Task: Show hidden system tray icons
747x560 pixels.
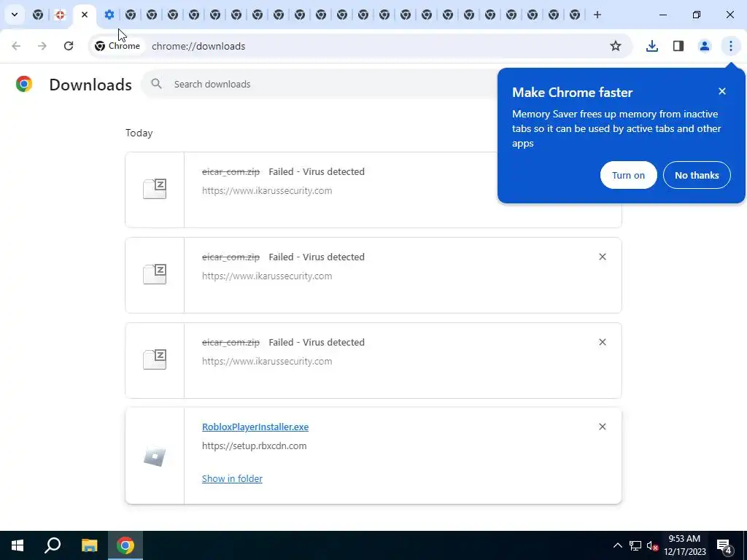Action: click(x=617, y=545)
